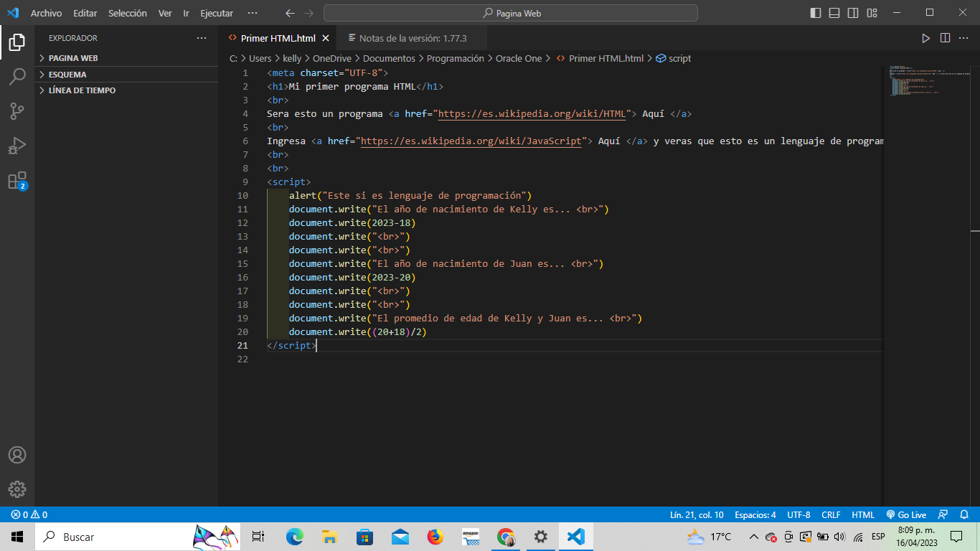The height and width of the screenshot is (551, 980).
Task: Toggle secondary sidebar visibility
Action: [853, 13]
